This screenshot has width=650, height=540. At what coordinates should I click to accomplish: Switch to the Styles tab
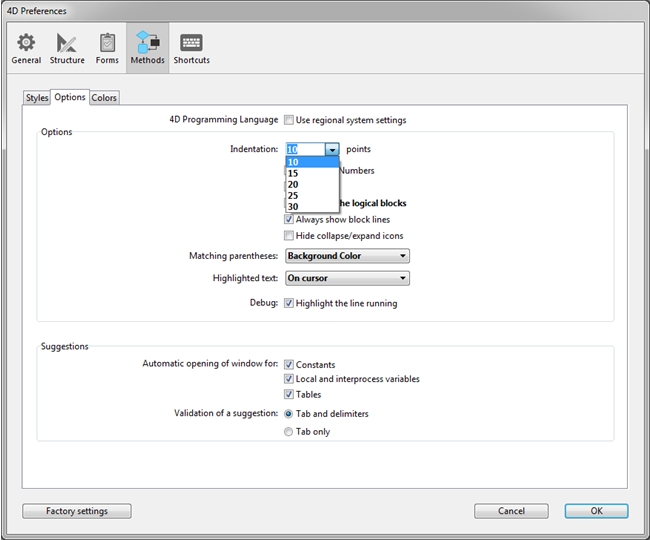click(36, 98)
